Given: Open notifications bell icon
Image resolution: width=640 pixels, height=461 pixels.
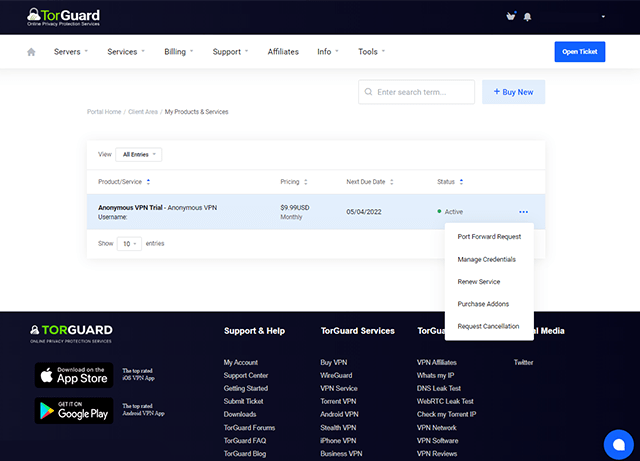Looking at the screenshot, I should click(x=527, y=17).
